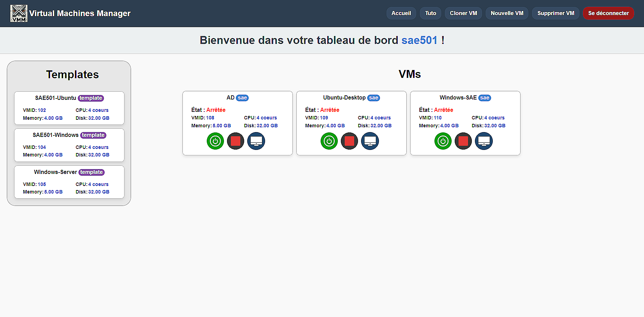Select the SAE501-Ubuntu template card
This screenshot has width=644, height=317.
click(x=69, y=108)
